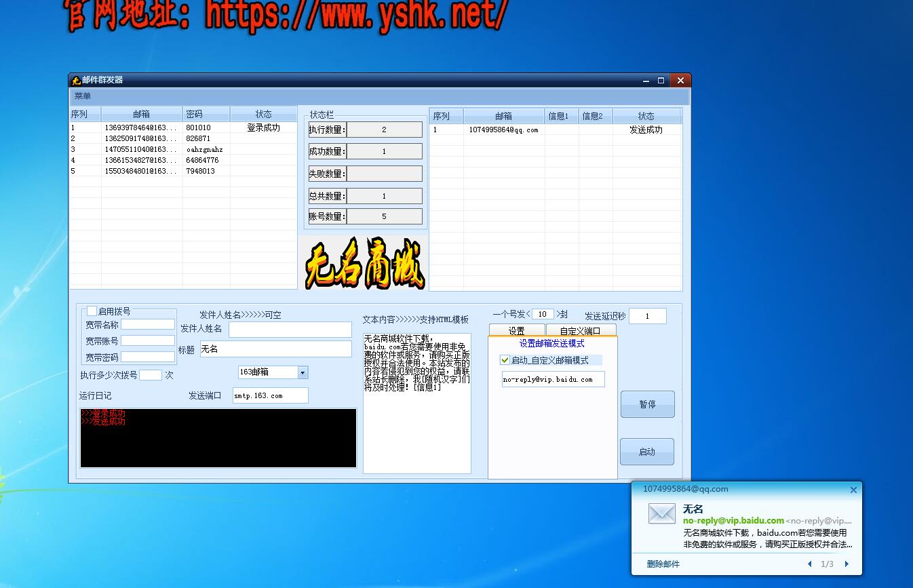The height and width of the screenshot is (588, 913).
Task: Switch to the 设置 tab
Action: (x=516, y=331)
